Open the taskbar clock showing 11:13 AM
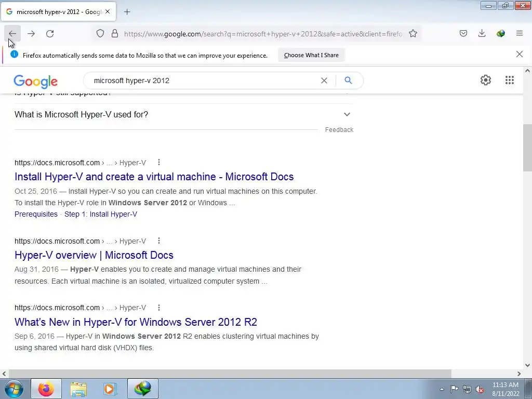This screenshot has width=532, height=399. pos(506,389)
